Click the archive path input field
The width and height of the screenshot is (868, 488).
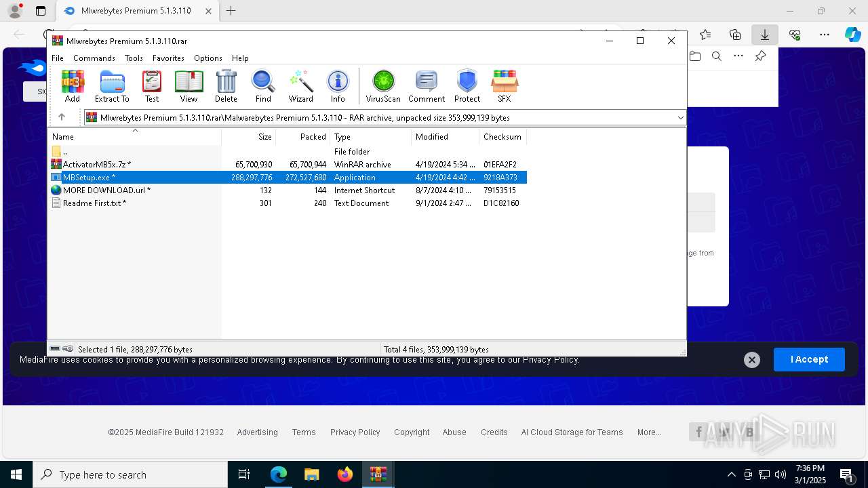384,118
